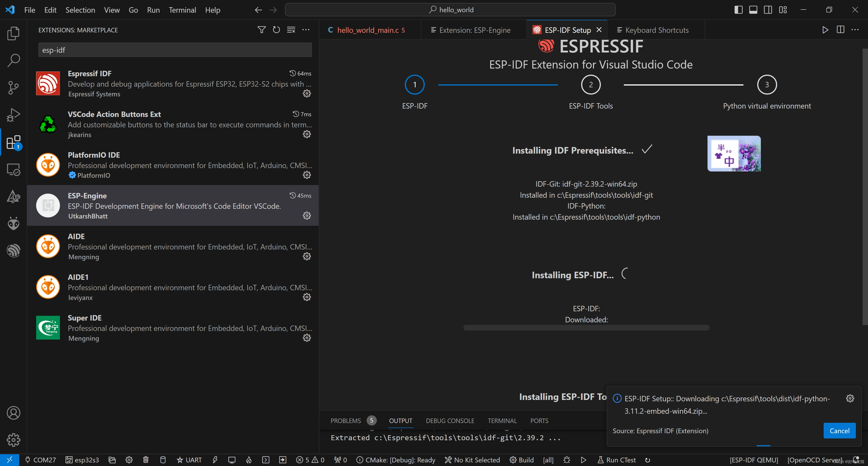Open the Terminal menu
The image size is (868, 466).
point(182,10)
